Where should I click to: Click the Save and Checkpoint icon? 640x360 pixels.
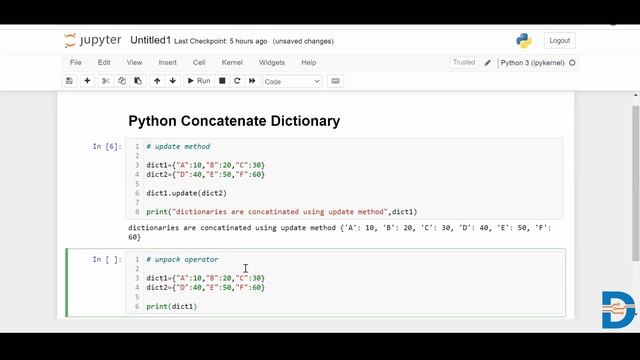coord(69,81)
